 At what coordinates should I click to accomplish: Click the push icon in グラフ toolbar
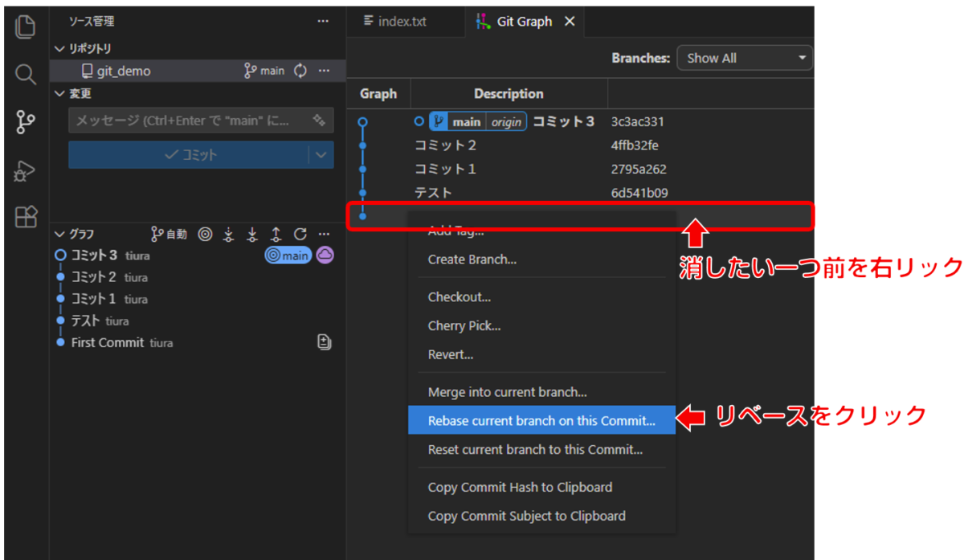pos(276,234)
